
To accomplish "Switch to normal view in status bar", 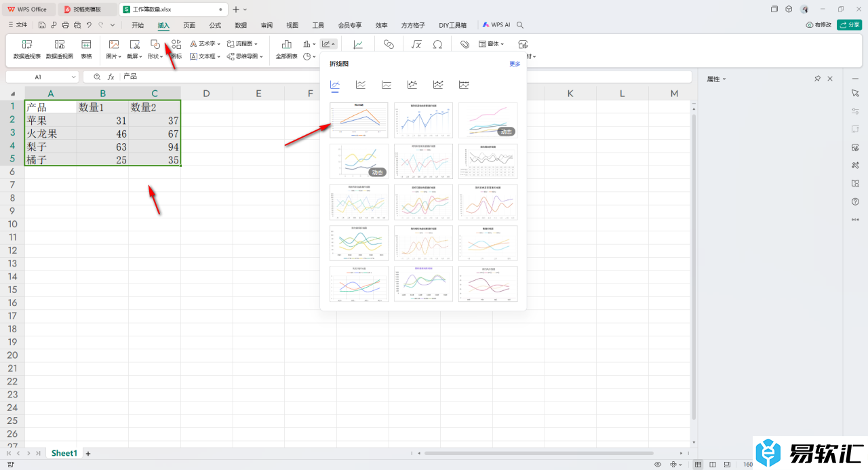I will point(698,465).
